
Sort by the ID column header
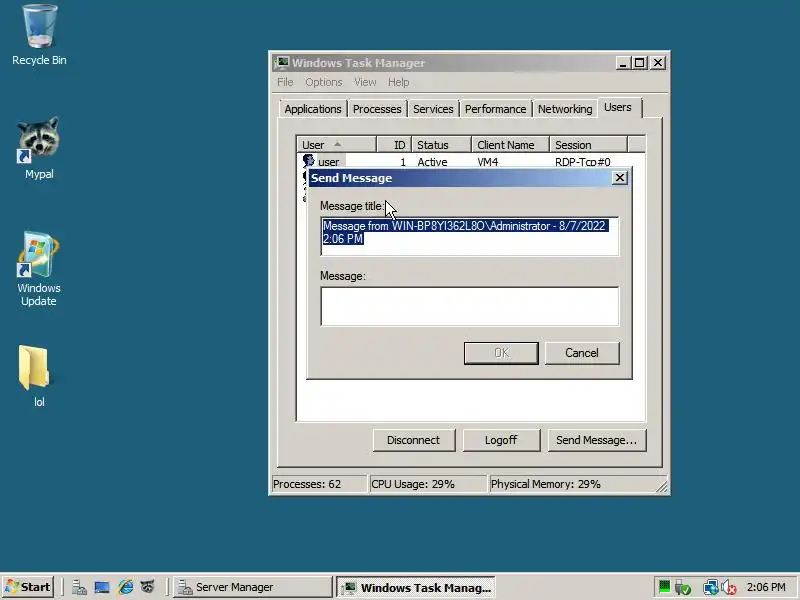point(394,145)
